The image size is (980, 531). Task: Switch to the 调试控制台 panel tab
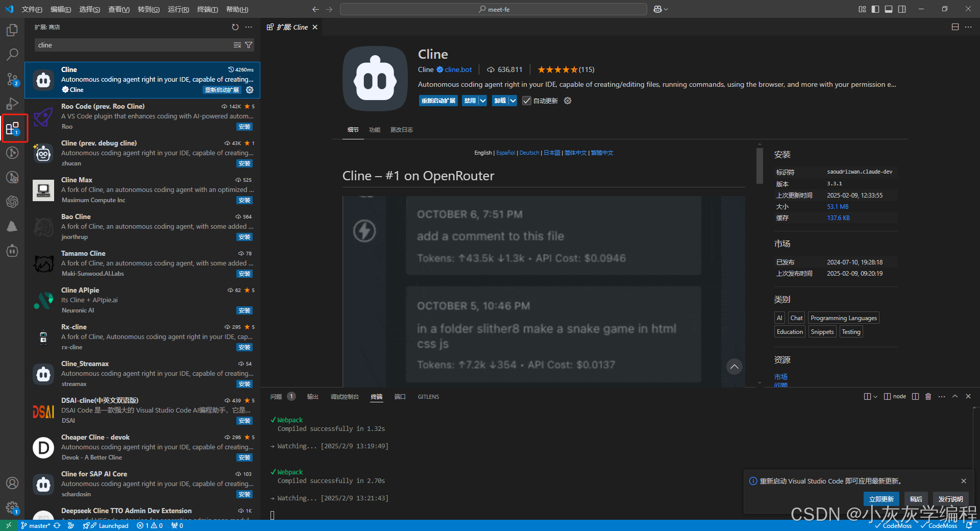(345, 397)
